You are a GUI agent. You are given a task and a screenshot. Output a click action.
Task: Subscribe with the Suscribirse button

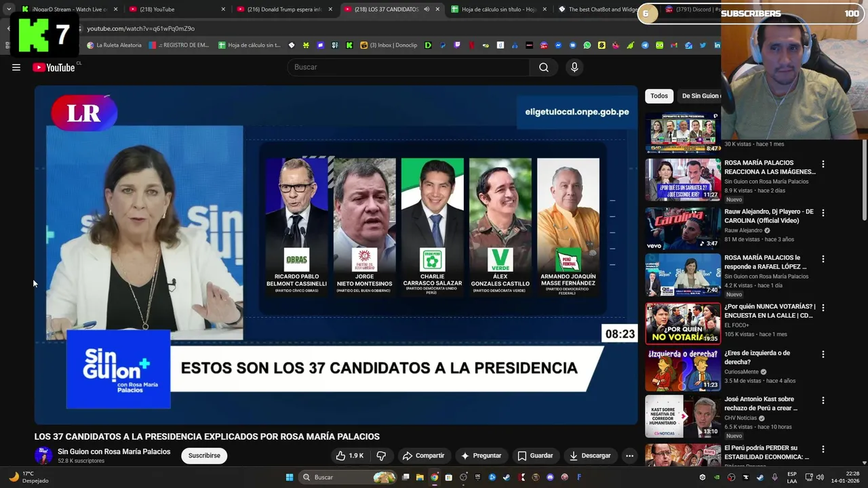[204, 455]
